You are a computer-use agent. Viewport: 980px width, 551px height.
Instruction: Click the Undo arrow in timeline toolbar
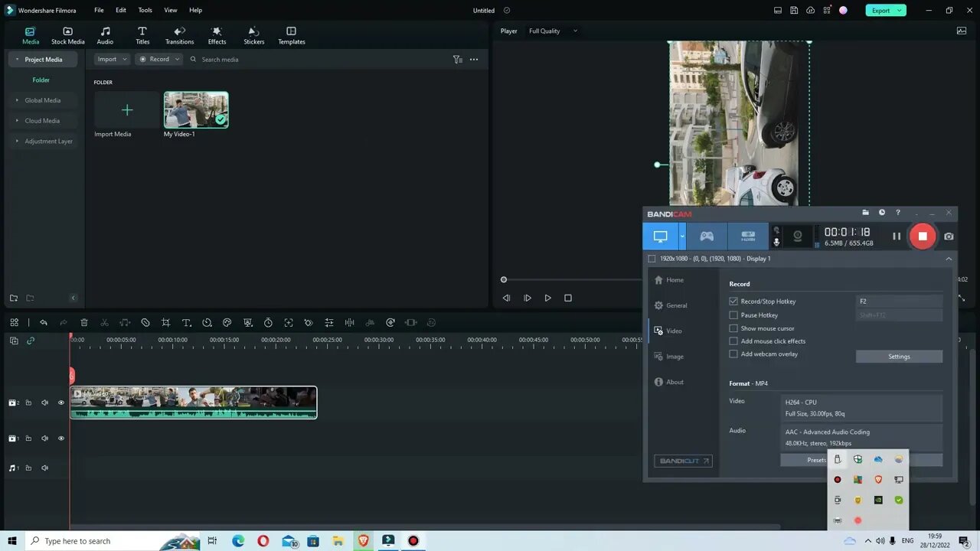[44, 323]
